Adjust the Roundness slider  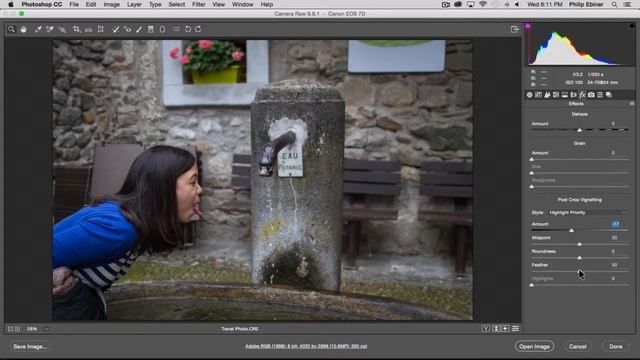tap(580, 258)
